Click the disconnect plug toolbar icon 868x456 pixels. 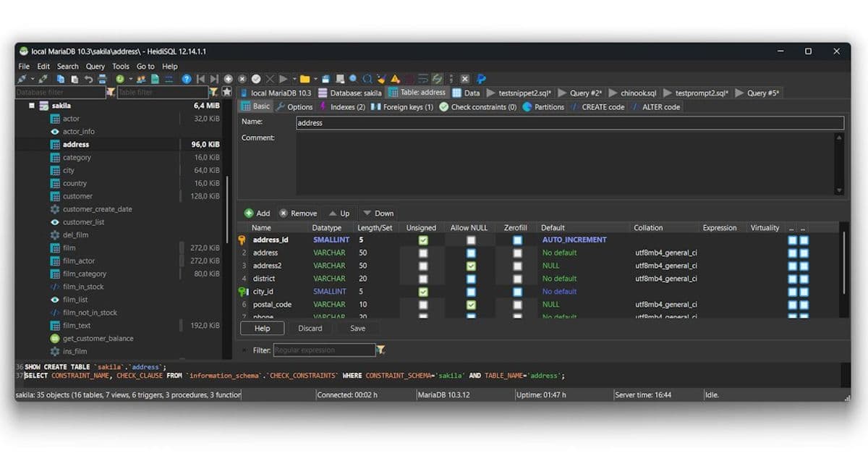click(x=43, y=79)
